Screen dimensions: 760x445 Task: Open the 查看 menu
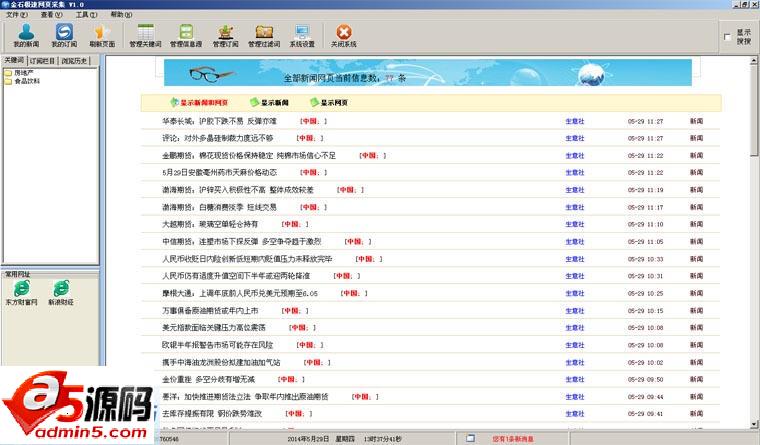pos(51,15)
